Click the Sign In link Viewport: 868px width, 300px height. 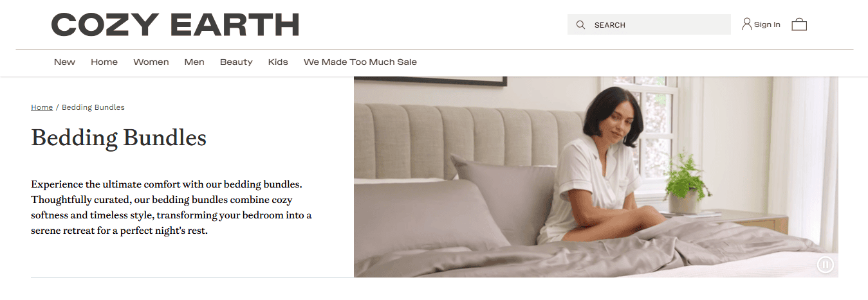[767, 24]
